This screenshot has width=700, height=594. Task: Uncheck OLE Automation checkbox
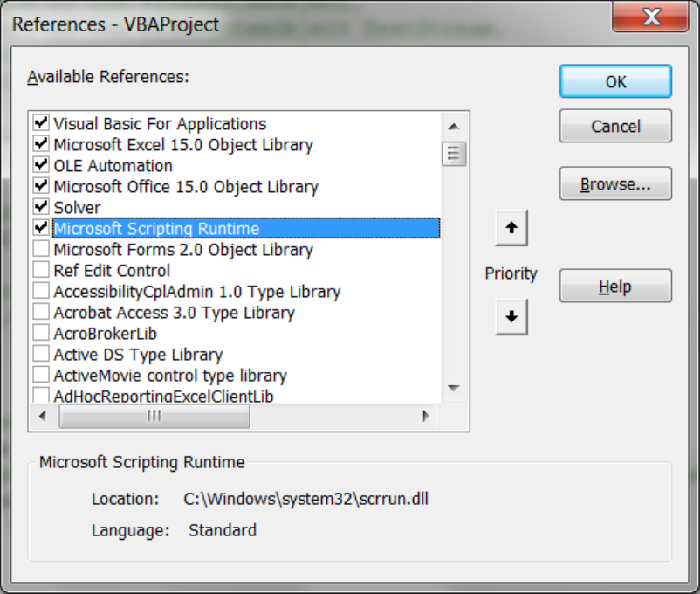click(41, 165)
